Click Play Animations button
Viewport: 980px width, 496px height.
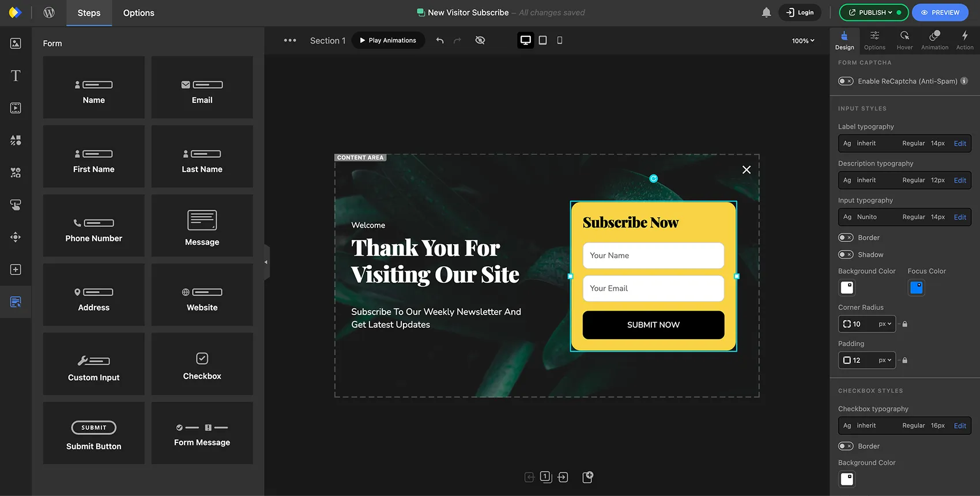point(388,40)
